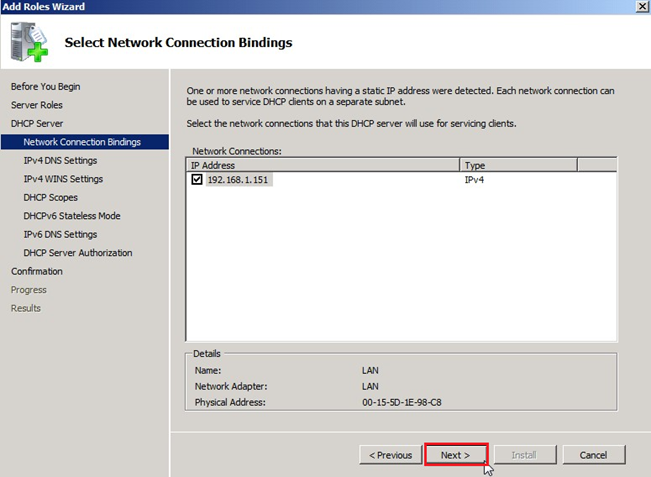Click Next to continue the wizard

(456, 455)
